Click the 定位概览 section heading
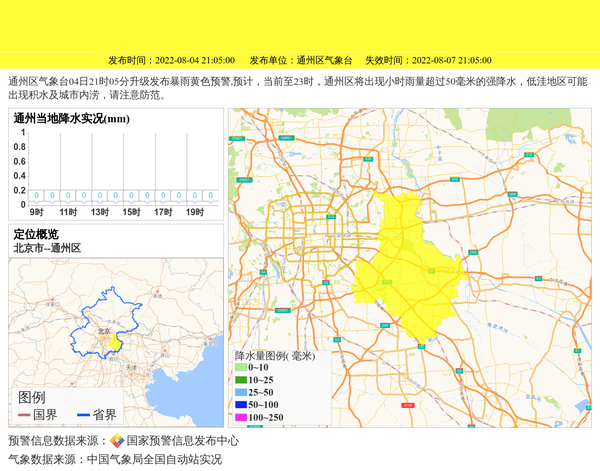 click(36, 234)
